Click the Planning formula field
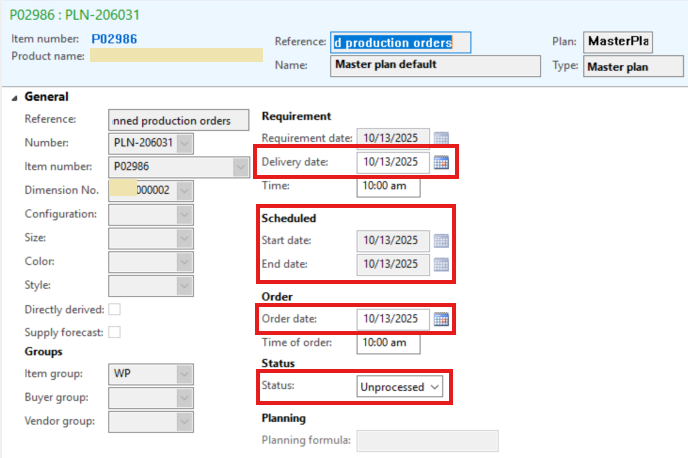This screenshot has height=458, width=688. pyautogui.click(x=427, y=441)
